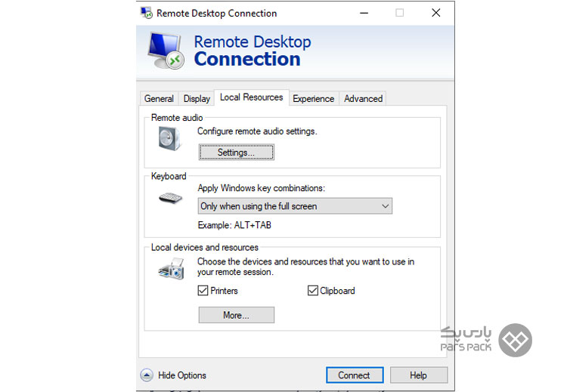Open the Advanced tab
This screenshot has width=567, height=392.
[363, 99]
